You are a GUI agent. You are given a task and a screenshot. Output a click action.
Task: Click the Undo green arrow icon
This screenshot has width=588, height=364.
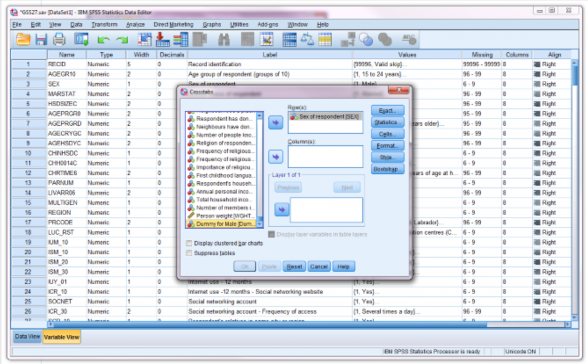(x=103, y=40)
